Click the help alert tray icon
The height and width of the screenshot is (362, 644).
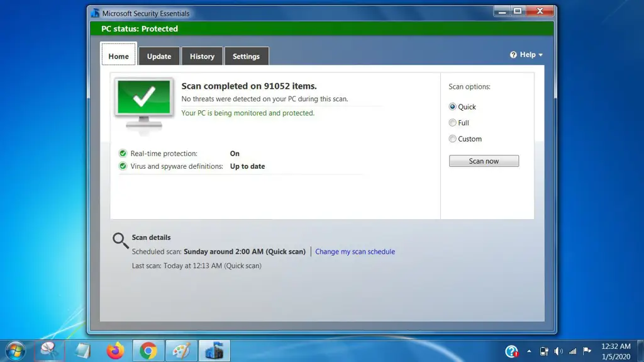pos(511,351)
